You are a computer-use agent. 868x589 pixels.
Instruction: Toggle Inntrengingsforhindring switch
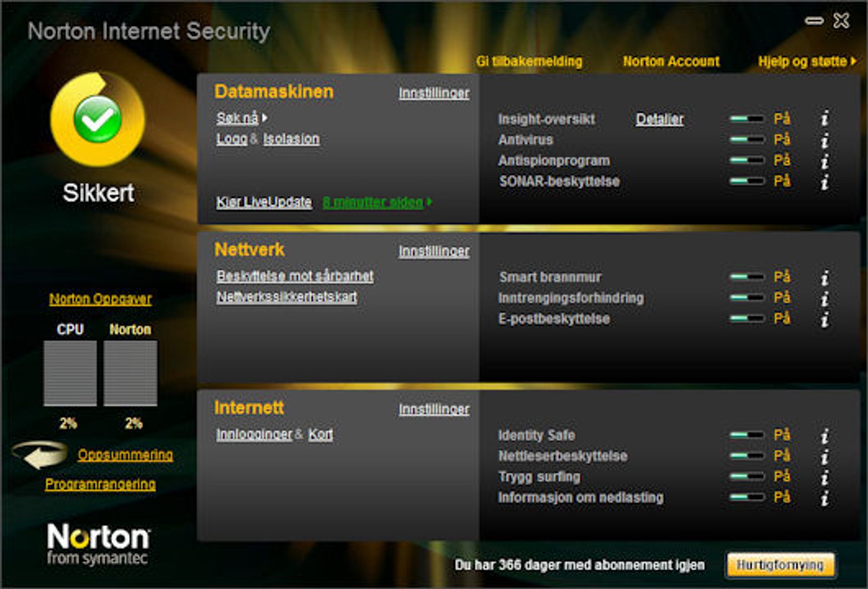coord(746,298)
